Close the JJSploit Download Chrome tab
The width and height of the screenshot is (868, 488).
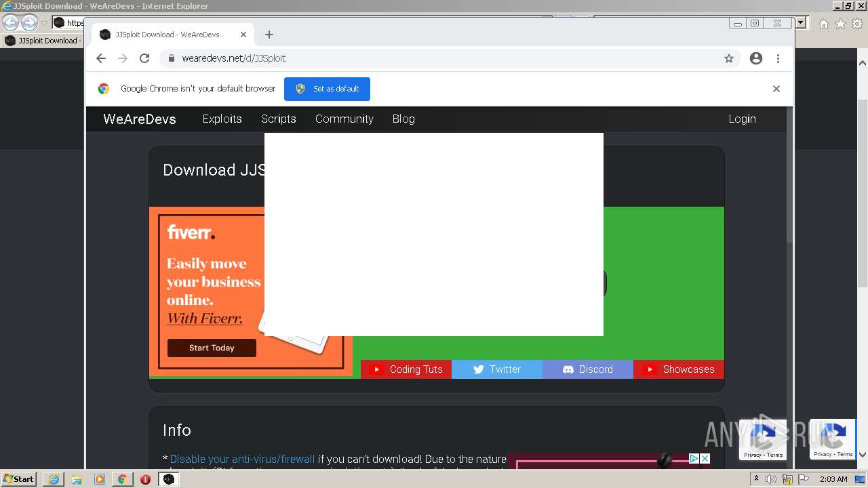243,35
